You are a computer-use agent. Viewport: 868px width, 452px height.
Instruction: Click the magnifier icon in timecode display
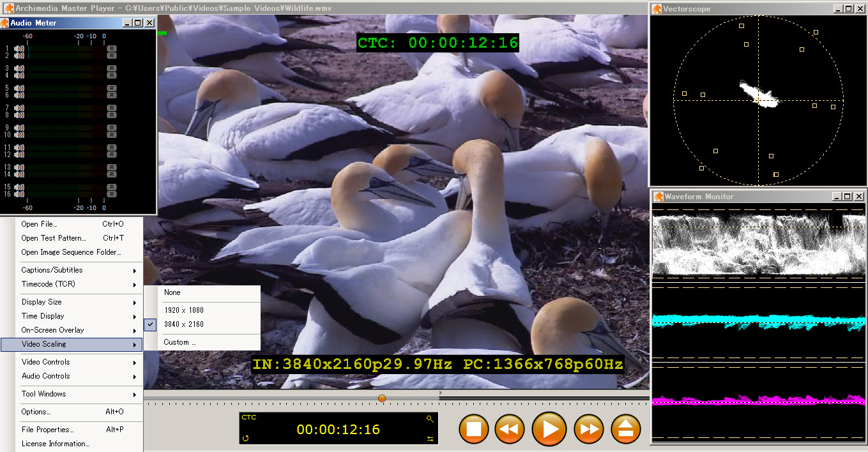[430, 419]
